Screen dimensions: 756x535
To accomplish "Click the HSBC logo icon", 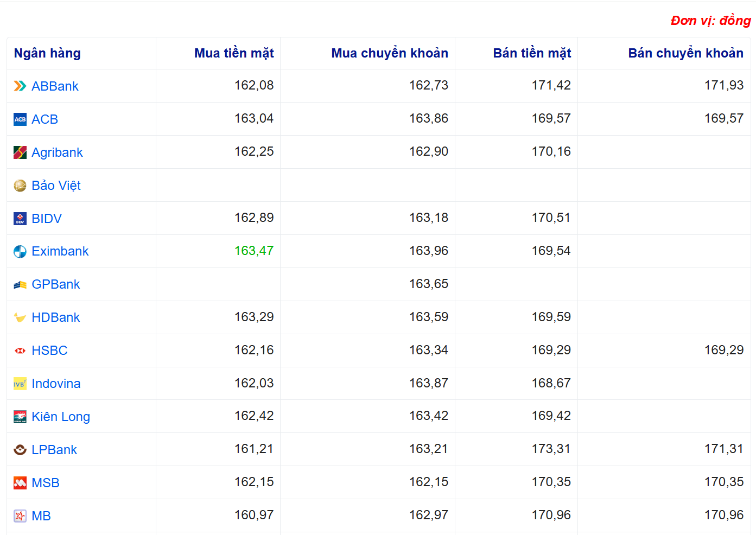I will [20, 351].
